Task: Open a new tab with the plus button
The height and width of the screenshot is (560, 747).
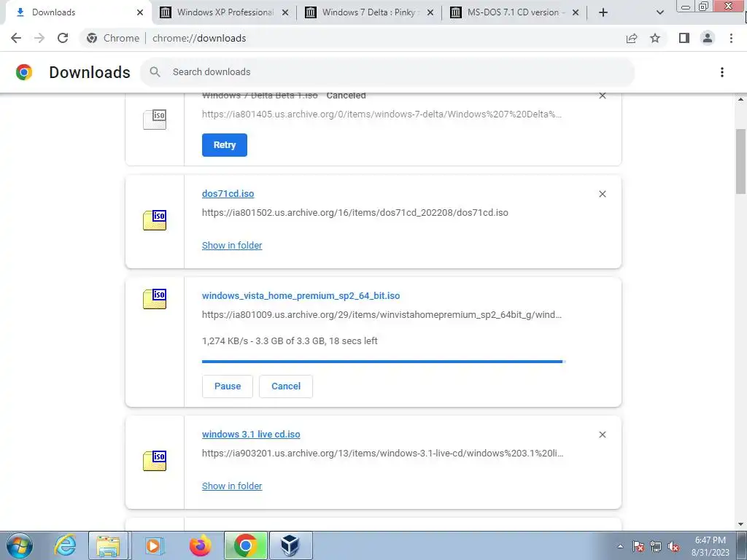Action: tap(603, 12)
